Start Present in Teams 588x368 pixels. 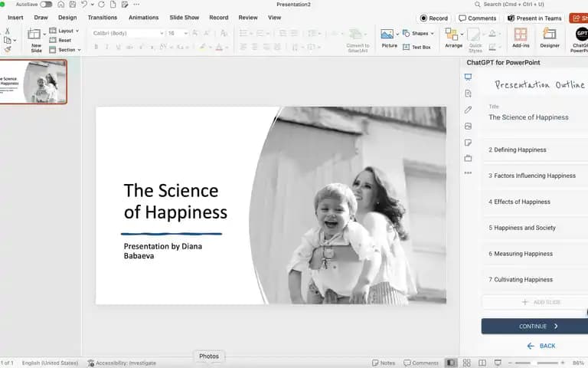click(534, 18)
